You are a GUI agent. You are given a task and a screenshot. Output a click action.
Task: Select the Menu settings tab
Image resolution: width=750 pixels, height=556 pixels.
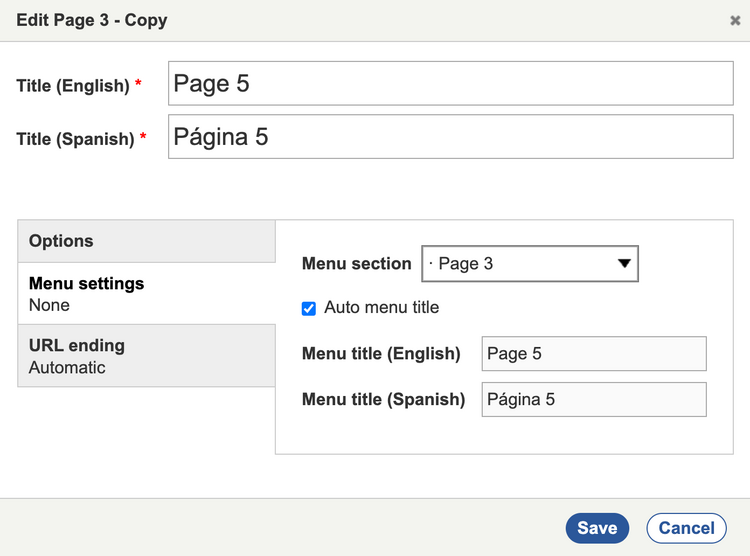[x=146, y=293]
